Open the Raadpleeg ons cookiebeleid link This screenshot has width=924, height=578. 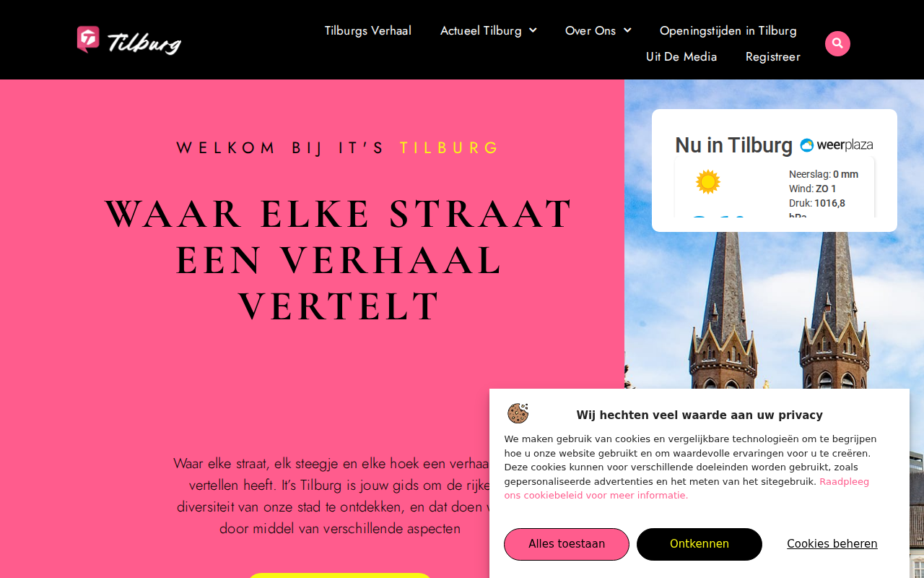click(x=687, y=488)
